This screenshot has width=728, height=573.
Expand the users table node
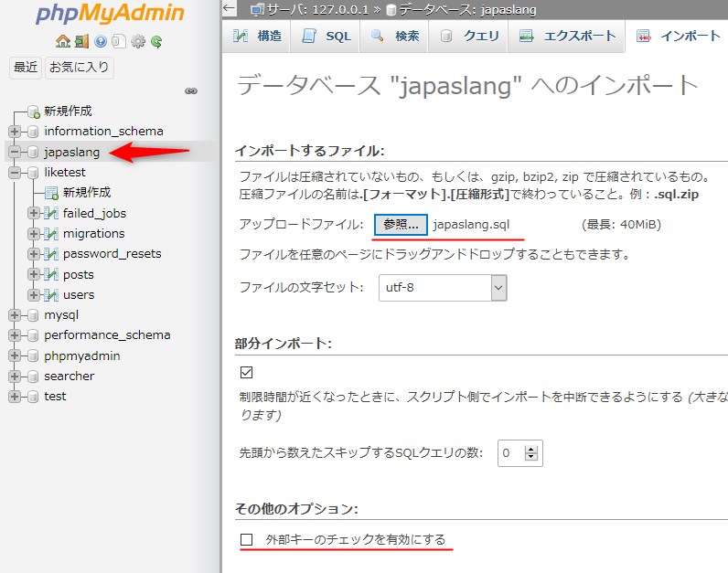34,294
